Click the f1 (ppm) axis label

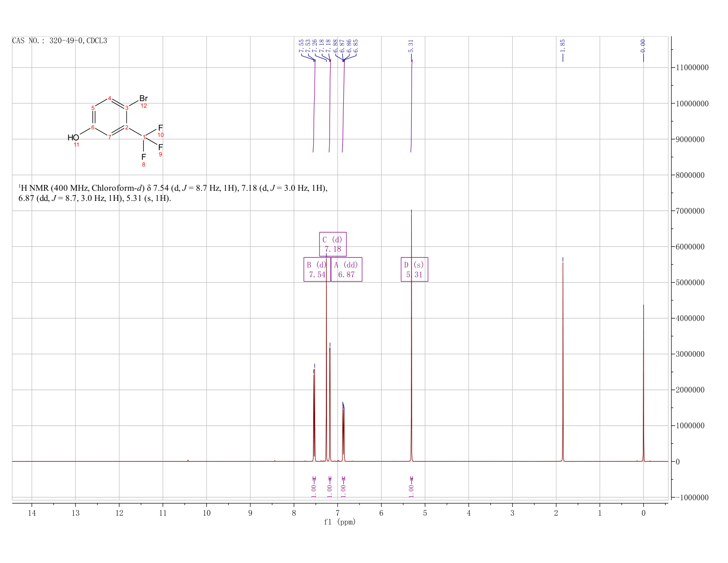click(340, 522)
